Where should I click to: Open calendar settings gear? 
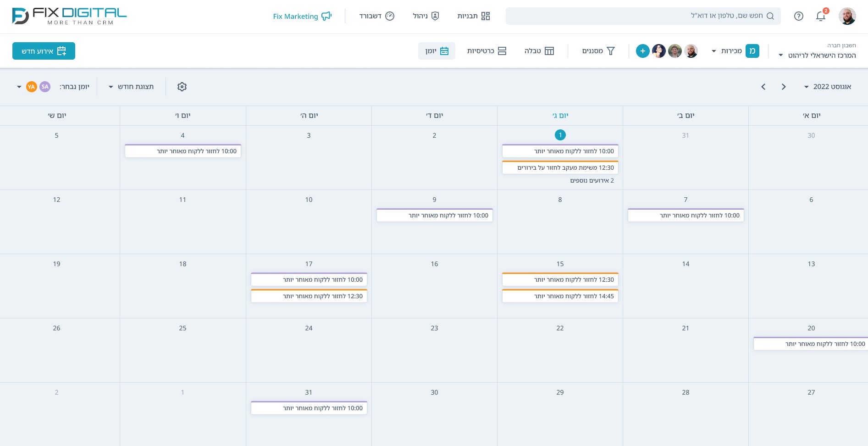182,87
